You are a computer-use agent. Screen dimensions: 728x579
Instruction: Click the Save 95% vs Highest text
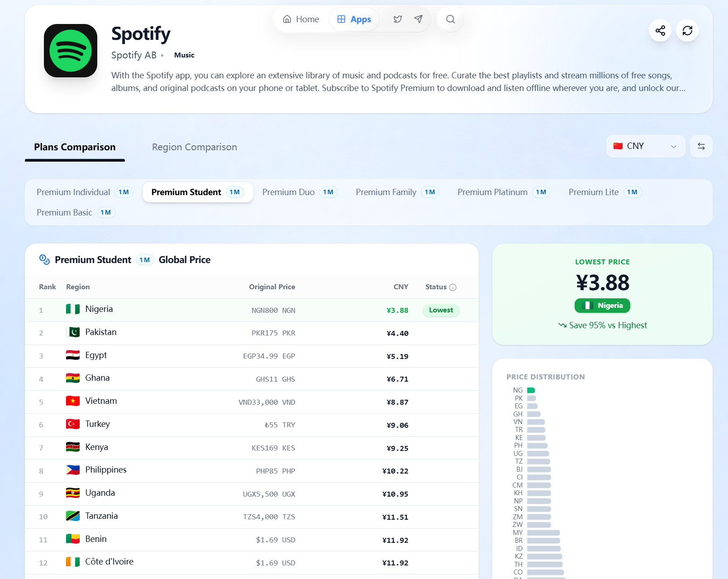click(x=608, y=325)
